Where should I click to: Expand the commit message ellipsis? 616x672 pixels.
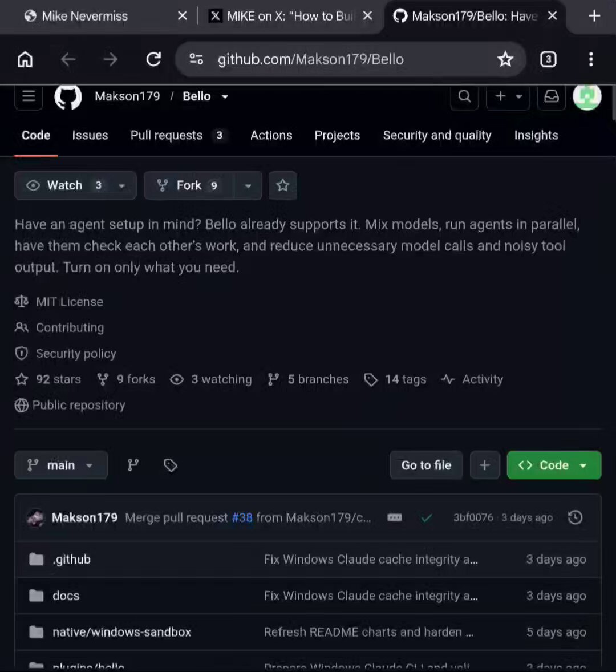coord(395,518)
